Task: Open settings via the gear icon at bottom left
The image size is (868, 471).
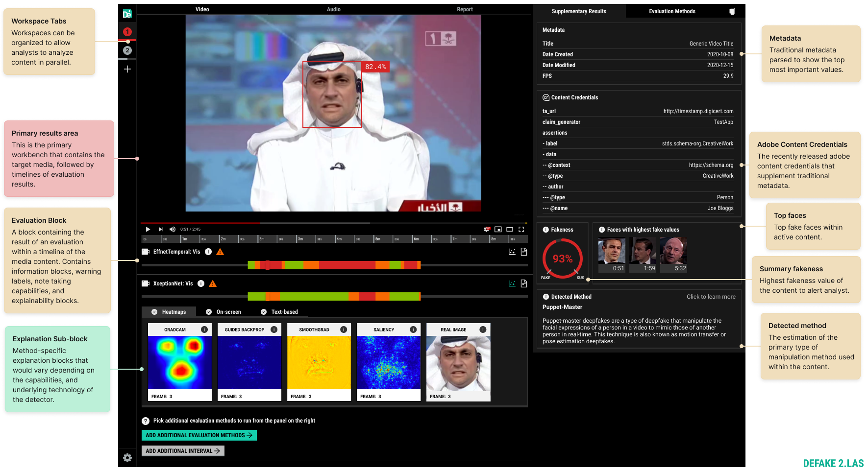Action: [127, 457]
